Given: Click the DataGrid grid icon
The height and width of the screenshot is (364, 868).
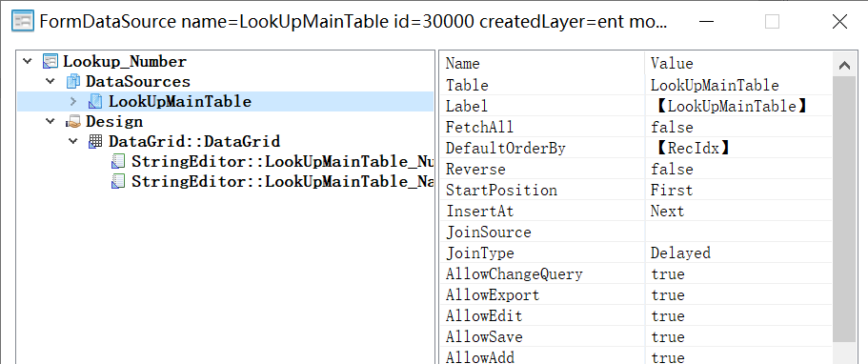Looking at the screenshot, I should 95,142.
